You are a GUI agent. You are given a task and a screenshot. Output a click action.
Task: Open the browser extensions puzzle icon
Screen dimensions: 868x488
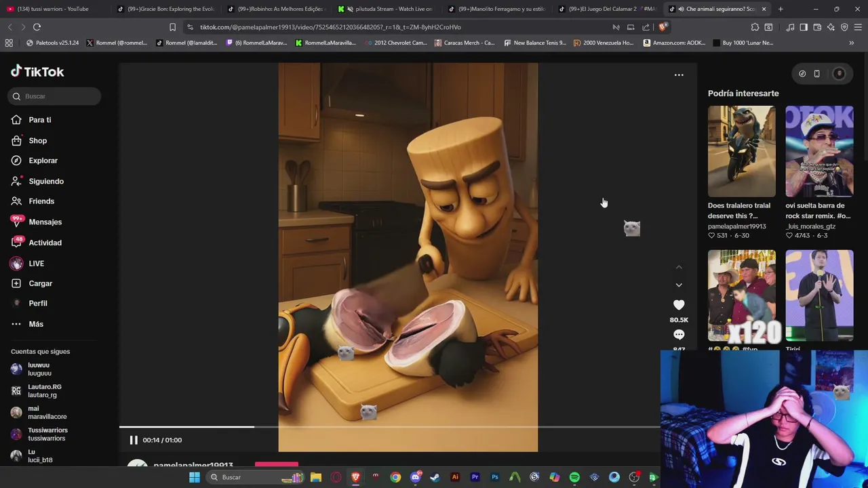click(755, 27)
